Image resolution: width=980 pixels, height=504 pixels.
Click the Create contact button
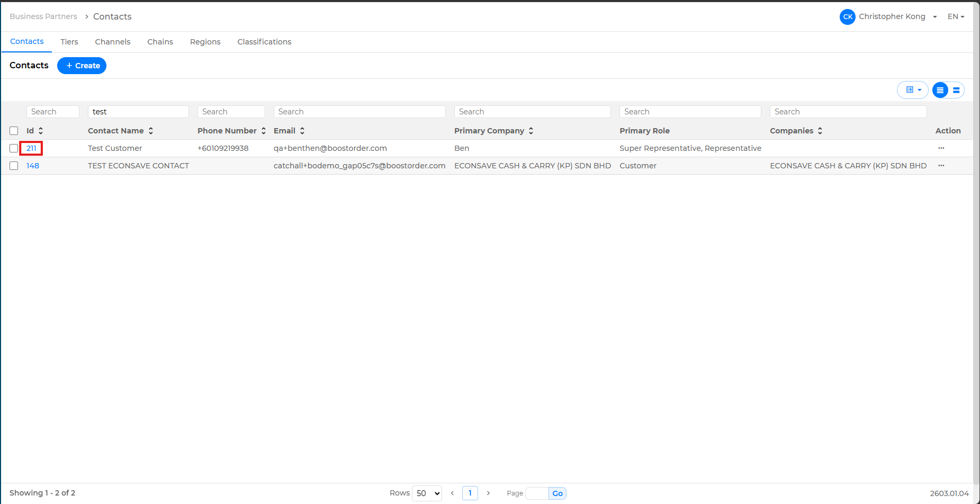click(82, 66)
